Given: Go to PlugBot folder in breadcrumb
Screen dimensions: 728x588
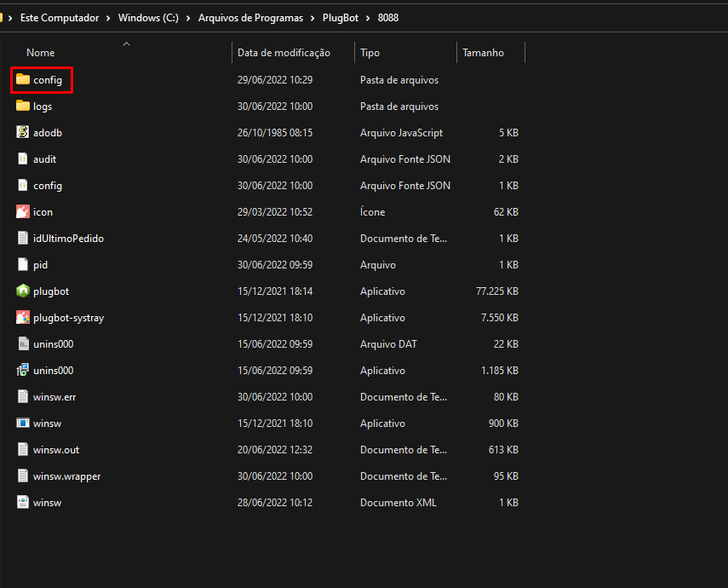Looking at the screenshot, I should pyautogui.click(x=341, y=18).
